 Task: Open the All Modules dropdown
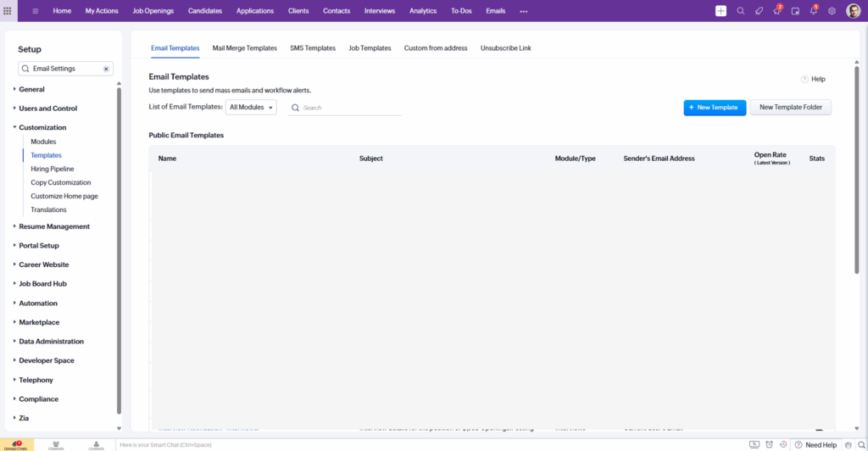(251, 108)
